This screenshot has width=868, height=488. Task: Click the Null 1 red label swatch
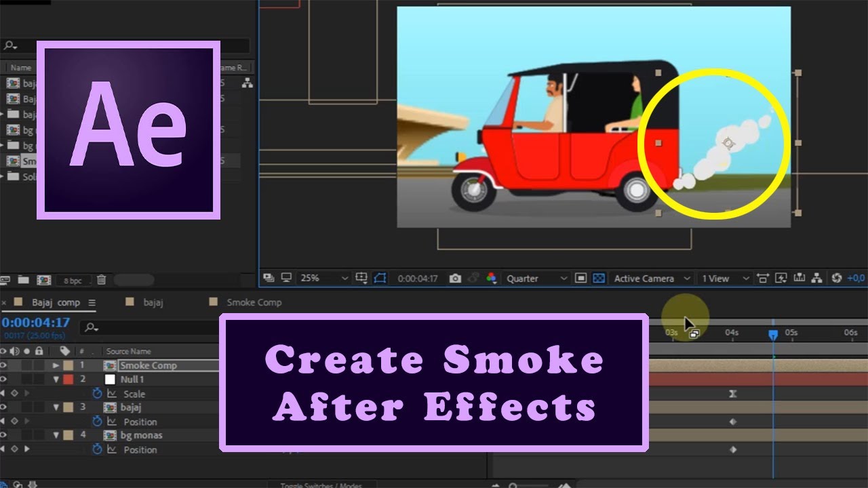(x=68, y=380)
